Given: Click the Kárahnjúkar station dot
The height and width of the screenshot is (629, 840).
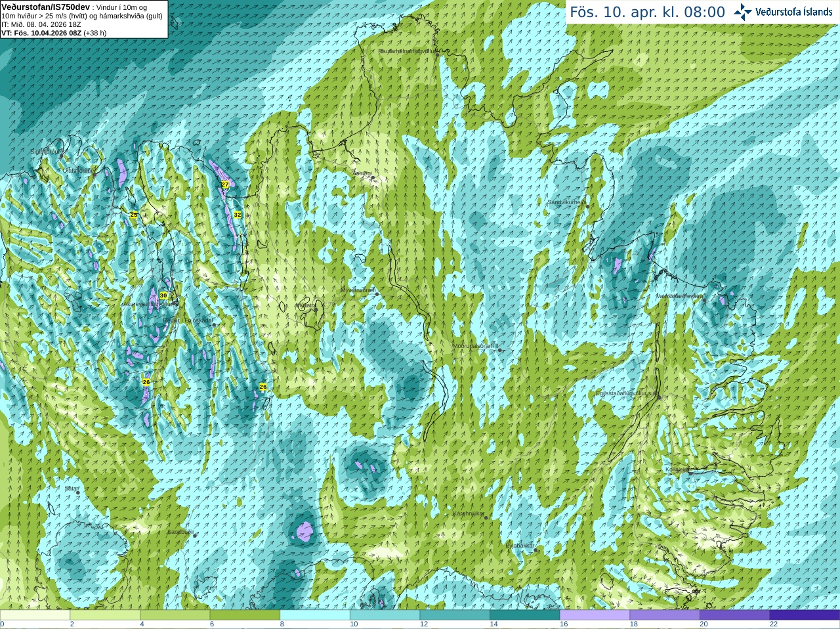Looking at the screenshot, I should (486, 518).
